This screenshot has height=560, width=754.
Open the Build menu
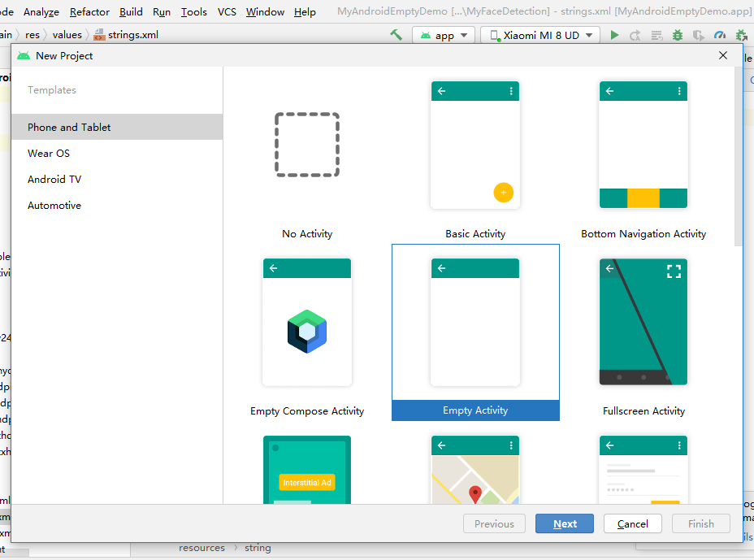(131, 12)
